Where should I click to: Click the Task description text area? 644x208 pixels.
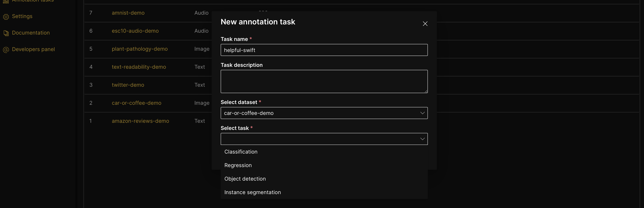pos(324,81)
